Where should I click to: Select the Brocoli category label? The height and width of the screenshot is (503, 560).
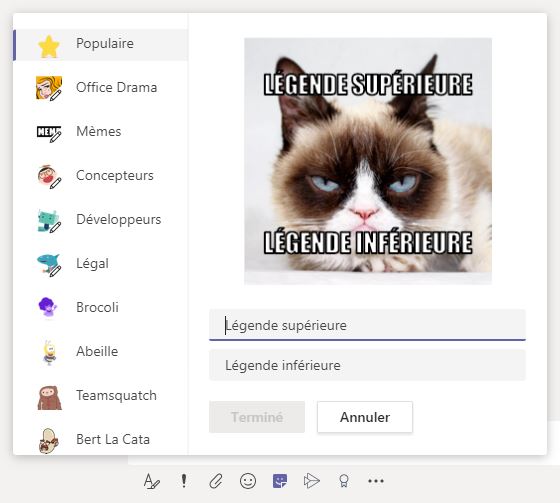click(97, 307)
